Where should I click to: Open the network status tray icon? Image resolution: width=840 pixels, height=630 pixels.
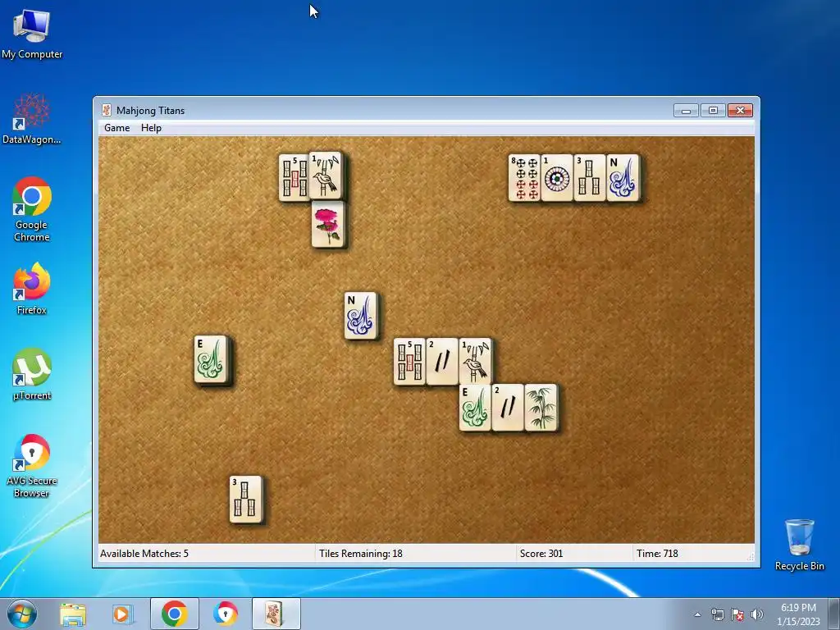717,614
